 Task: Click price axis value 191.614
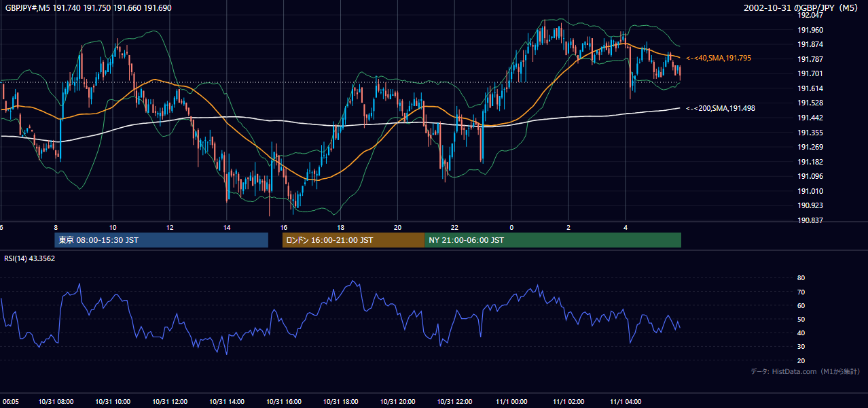click(810, 89)
